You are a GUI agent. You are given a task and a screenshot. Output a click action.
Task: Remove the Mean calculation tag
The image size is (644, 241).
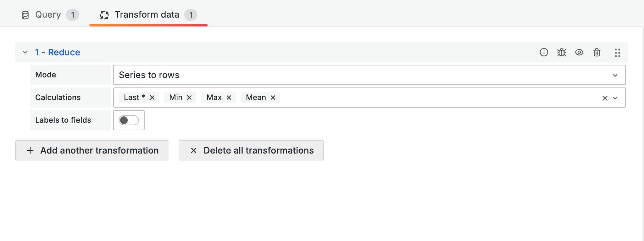(273, 98)
